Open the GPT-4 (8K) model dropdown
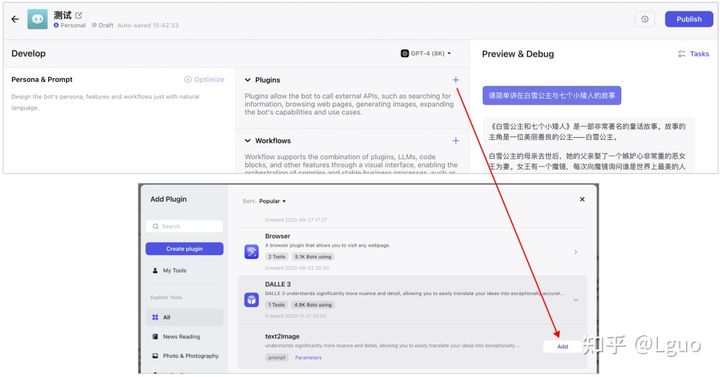Viewport: 720px width, 377px height. pos(426,53)
